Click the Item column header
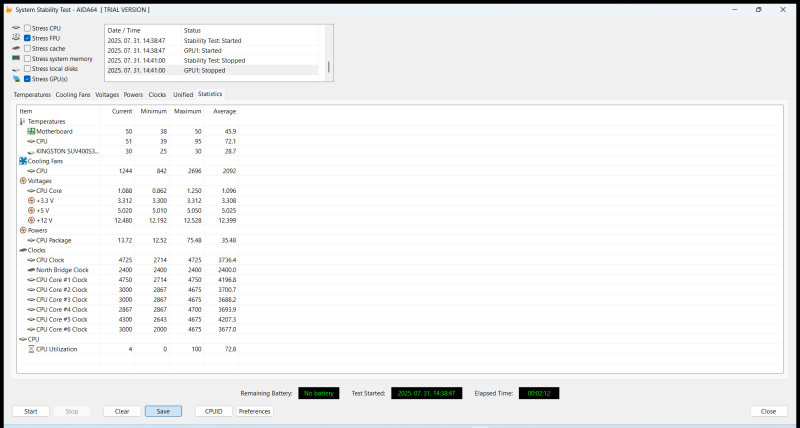 pos(59,111)
